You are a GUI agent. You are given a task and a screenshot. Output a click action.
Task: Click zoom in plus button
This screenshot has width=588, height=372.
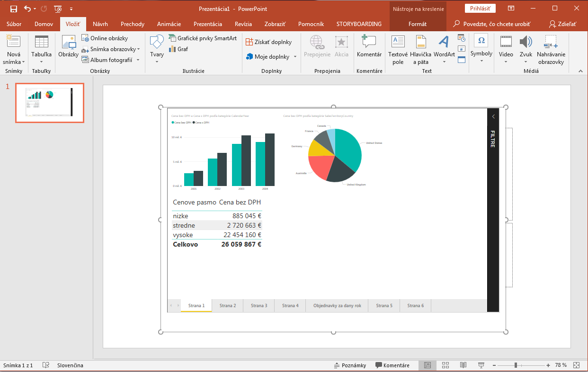548,365
